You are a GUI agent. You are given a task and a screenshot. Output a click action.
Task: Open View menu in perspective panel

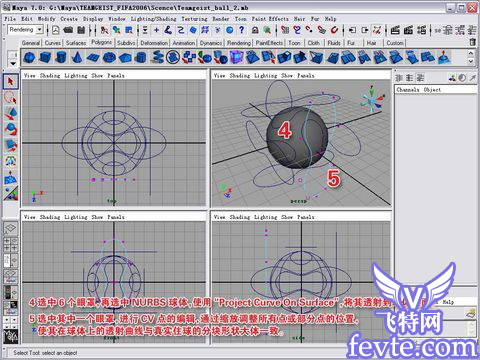219,76
